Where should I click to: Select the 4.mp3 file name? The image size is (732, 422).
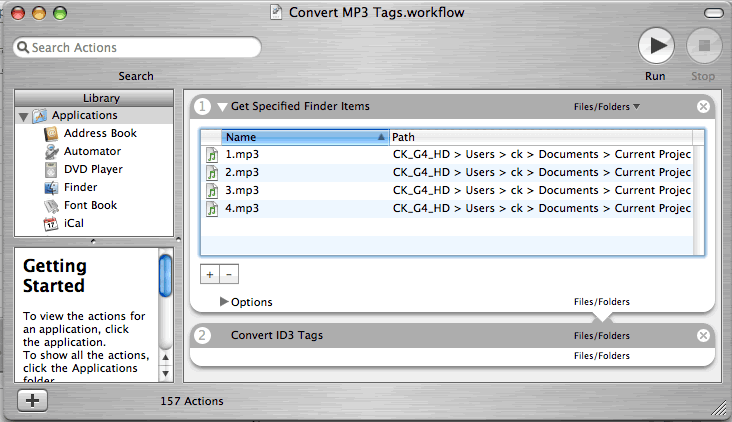tap(242, 208)
